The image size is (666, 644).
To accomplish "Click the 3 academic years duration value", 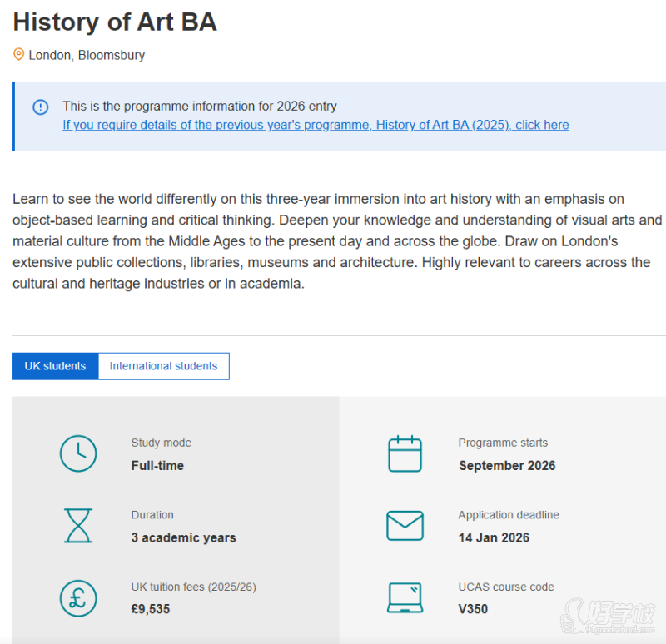I will pyautogui.click(x=183, y=537).
